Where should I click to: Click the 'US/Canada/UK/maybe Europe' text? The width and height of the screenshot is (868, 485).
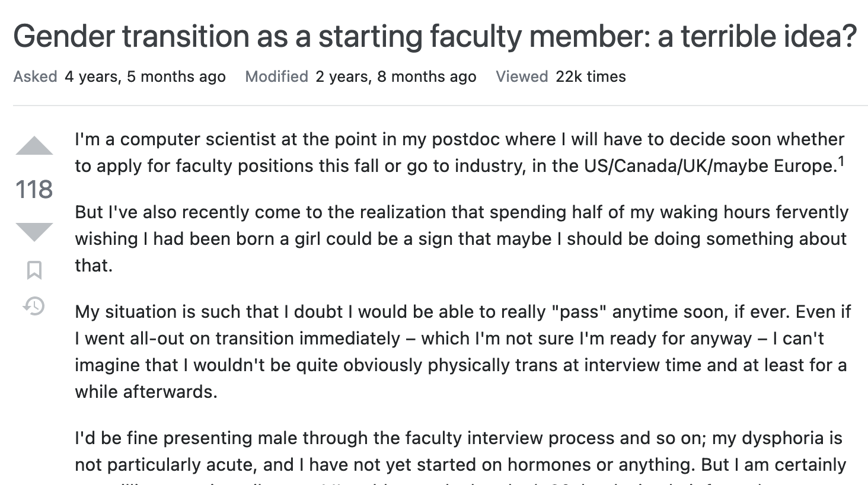(709, 166)
